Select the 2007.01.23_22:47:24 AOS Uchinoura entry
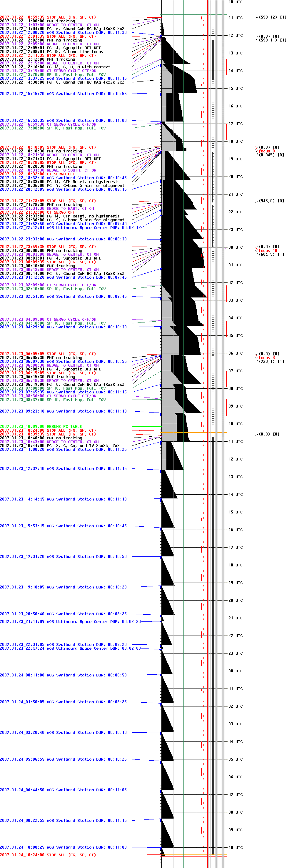 [x=70, y=648]
